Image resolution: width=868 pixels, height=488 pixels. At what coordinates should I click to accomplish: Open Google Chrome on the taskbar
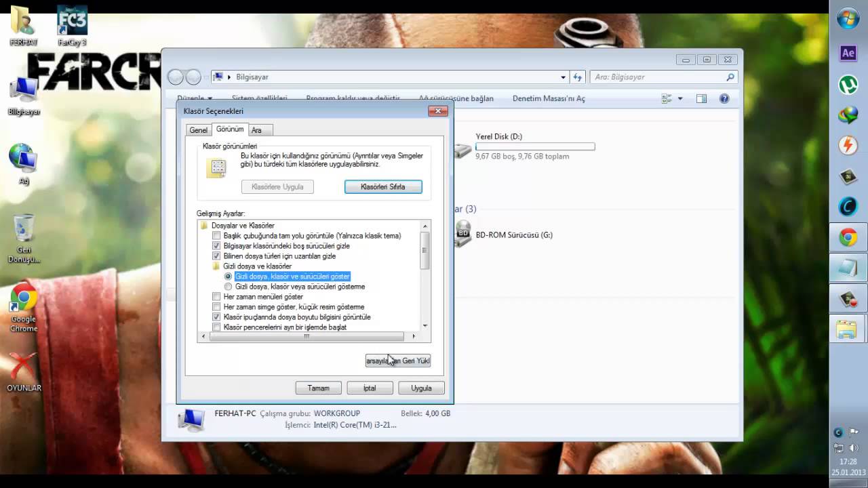click(848, 238)
